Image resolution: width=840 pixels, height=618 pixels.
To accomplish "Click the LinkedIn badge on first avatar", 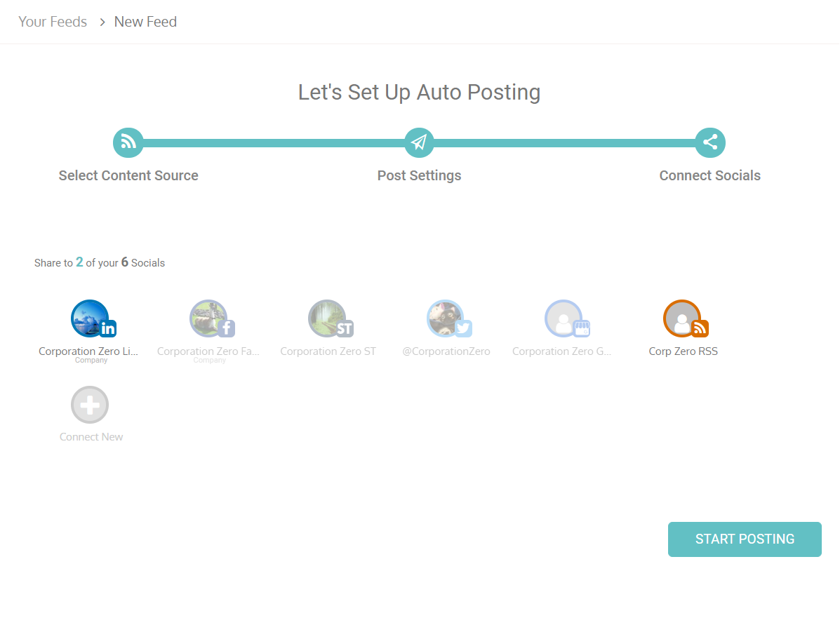I will (108, 328).
